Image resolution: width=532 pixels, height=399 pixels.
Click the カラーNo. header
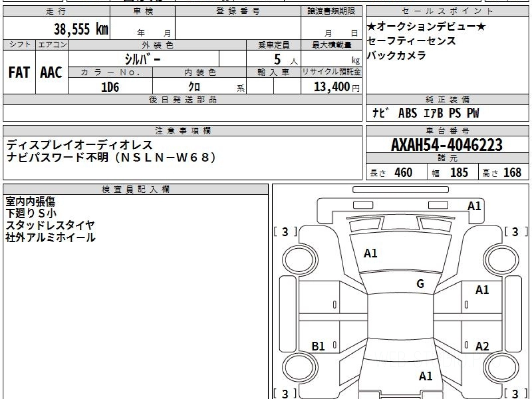point(110,72)
